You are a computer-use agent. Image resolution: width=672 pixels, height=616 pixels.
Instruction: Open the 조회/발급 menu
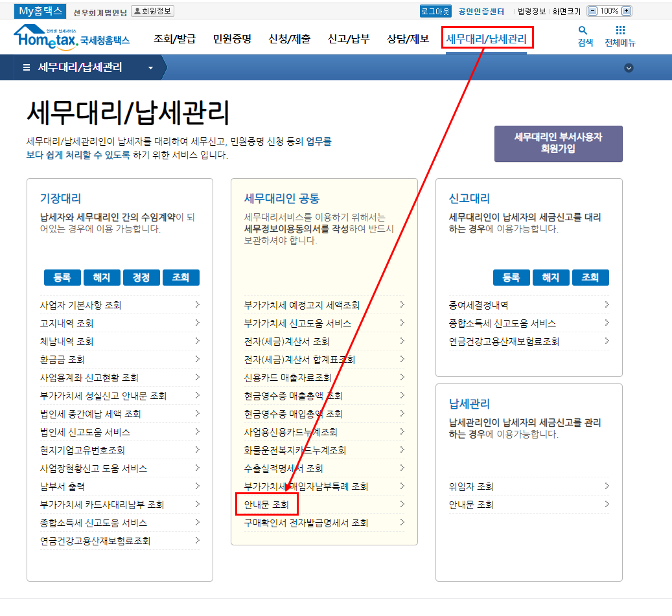click(x=175, y=39)
